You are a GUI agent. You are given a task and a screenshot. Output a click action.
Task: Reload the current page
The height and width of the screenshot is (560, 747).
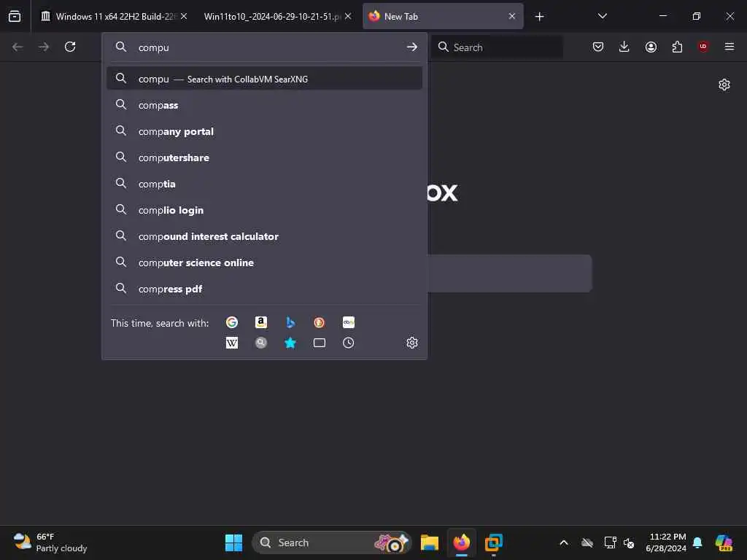click(x=70, y=47)
